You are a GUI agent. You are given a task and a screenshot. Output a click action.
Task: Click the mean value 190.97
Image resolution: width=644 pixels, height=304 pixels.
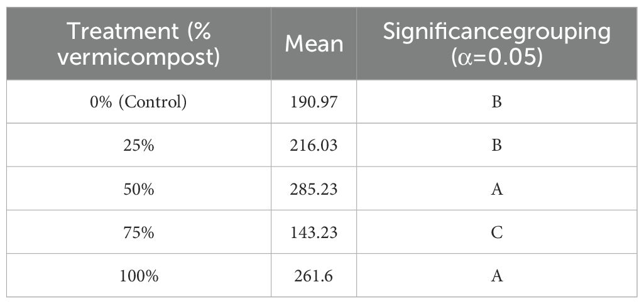(x=314, y=102)
